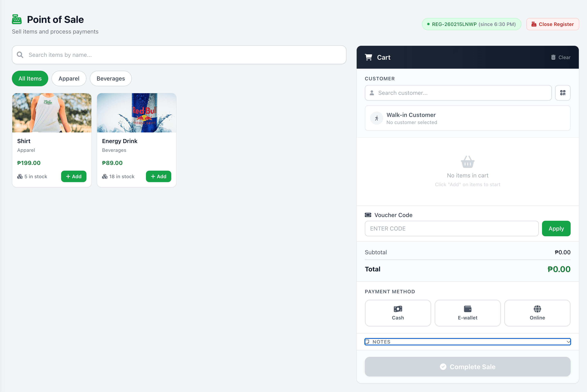Add Energy Drink to cart
The image size is (587, 392).
pyautogui.click(x=158, y=177)
